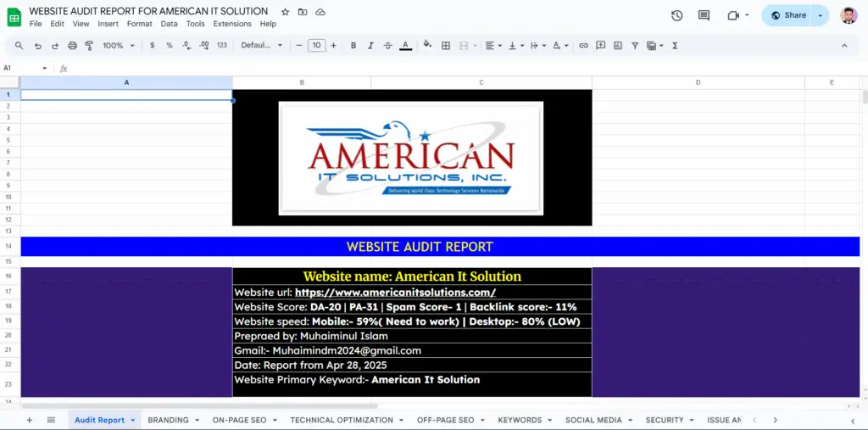868x430 pixels.
Task: Click the create a filter icon
Action: [635, 46]
